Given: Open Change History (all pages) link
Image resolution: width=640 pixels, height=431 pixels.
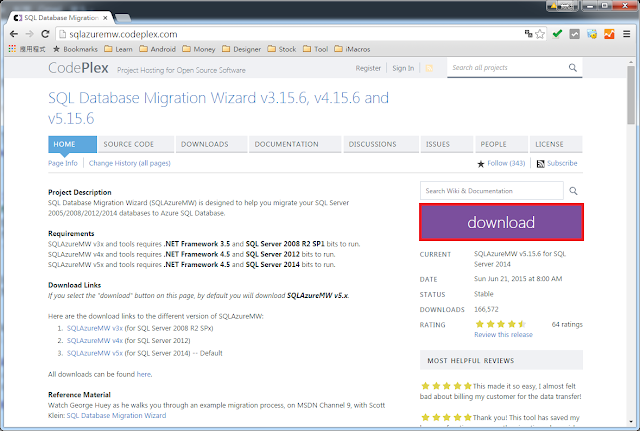Looking at the screenshot, I should click(x=130, y=163).
